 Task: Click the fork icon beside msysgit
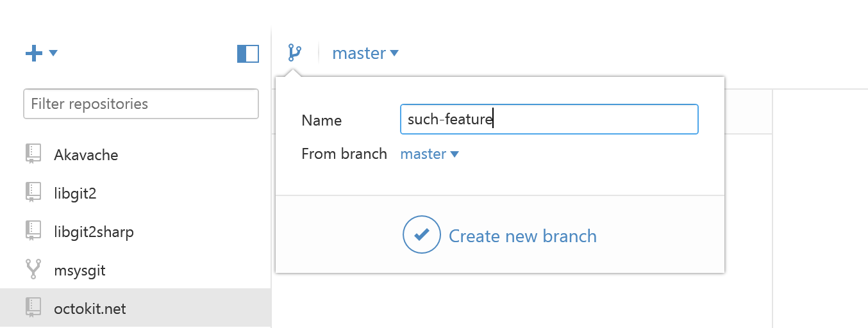pyautogui.click(x=33, y=270)
